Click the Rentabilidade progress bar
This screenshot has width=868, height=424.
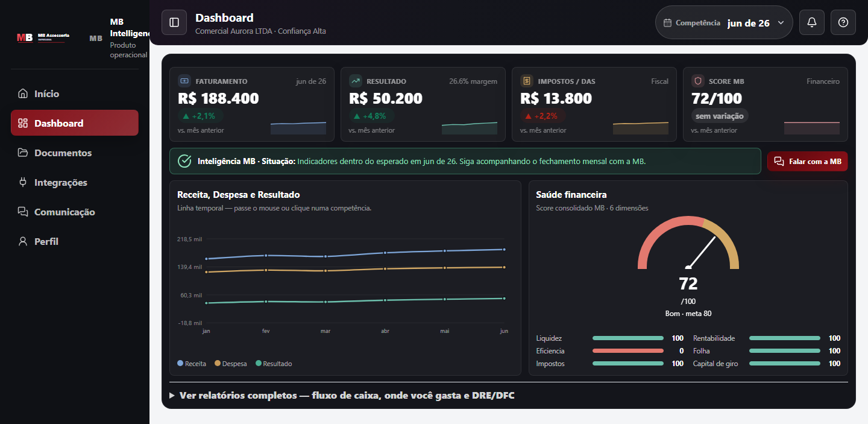pyautogui.click(x=785, y=338)
